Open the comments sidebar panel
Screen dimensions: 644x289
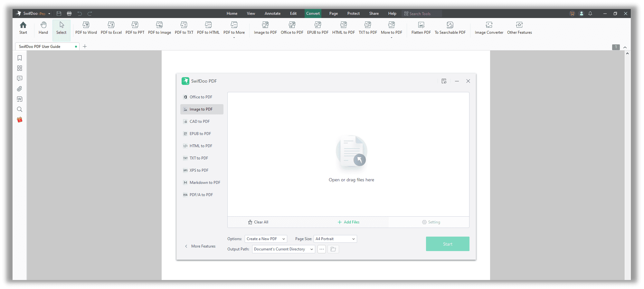tap(20, 78)
